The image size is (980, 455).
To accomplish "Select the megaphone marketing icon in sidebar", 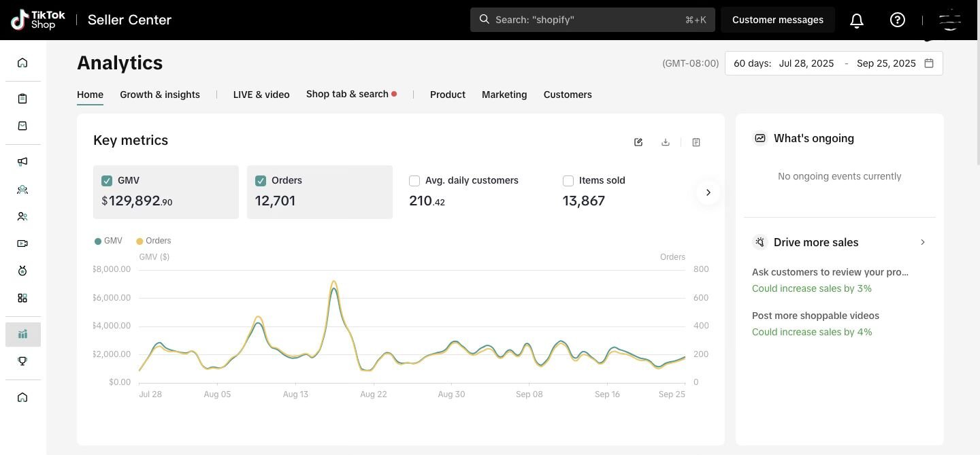I will coord(22,162).
